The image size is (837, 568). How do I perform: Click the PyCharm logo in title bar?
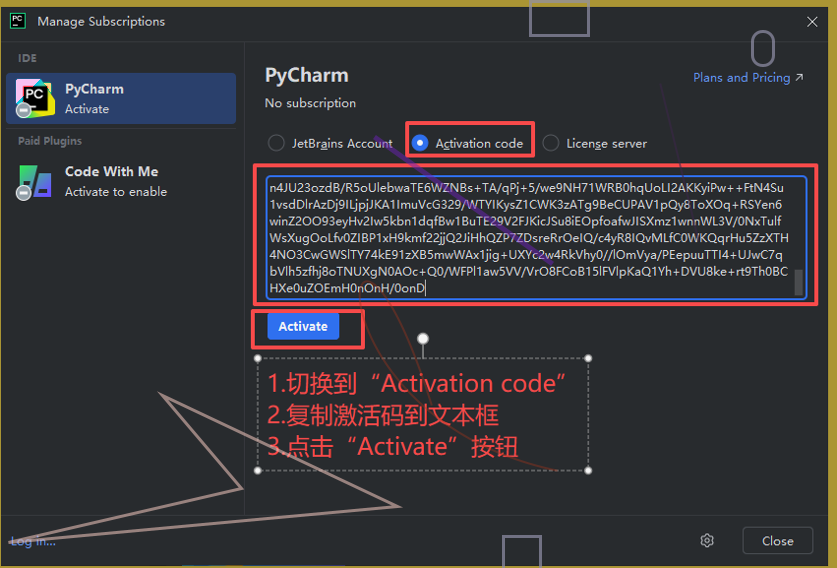18,21
